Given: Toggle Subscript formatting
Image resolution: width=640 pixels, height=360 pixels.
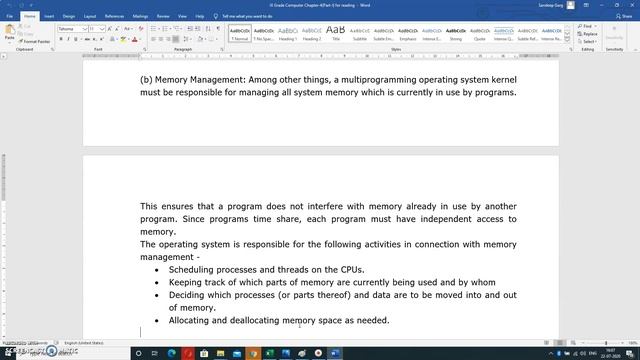Looking at the screenshot, I should coord(94,39).
